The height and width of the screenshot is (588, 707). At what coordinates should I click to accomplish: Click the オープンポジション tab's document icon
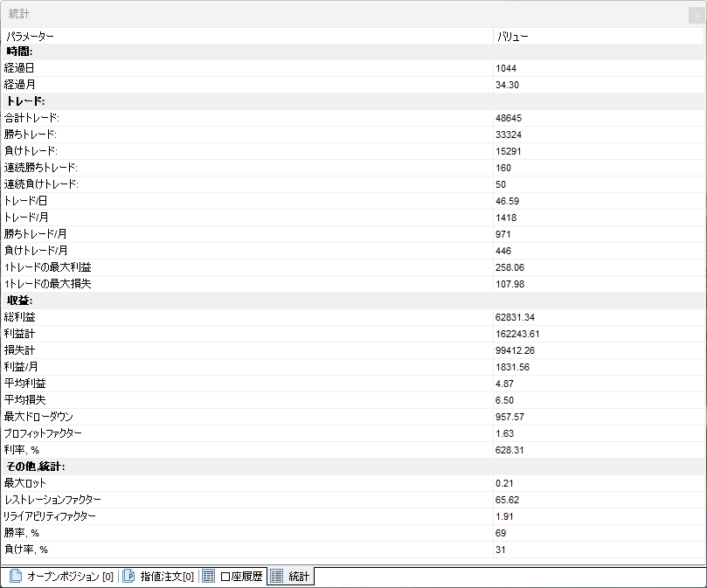15,577
